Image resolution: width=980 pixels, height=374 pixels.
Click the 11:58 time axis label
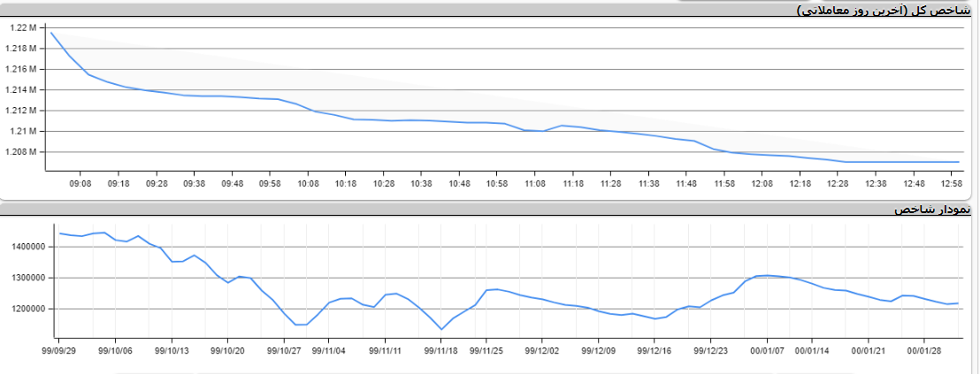[x=724, y=183]
